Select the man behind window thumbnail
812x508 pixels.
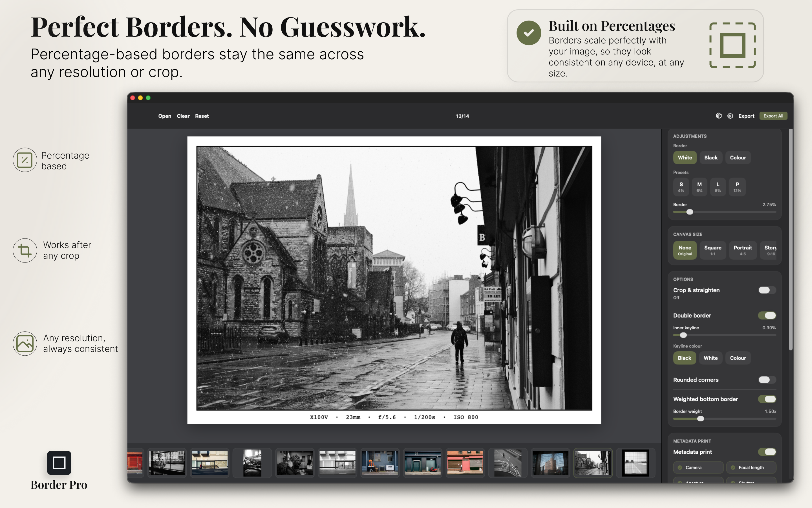[x=167, y=463]
